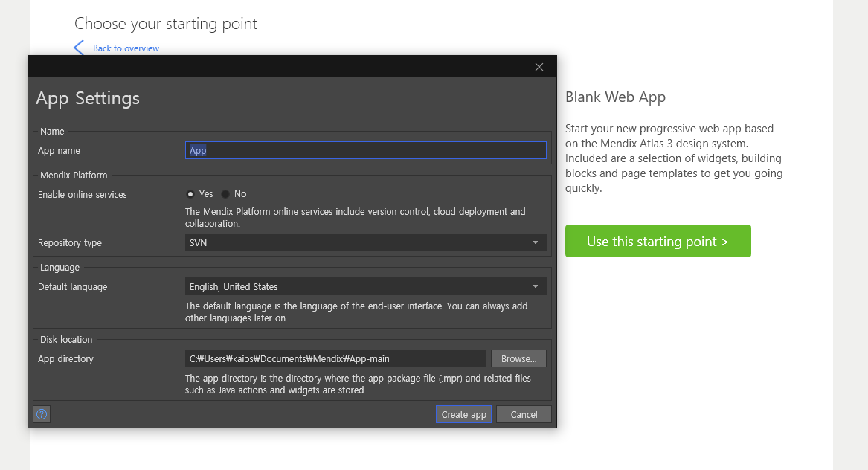Image resolution: width=868 pixels, height=470 pixels.
Task: Follow the Back to overview link
Action: click(126, 48)
